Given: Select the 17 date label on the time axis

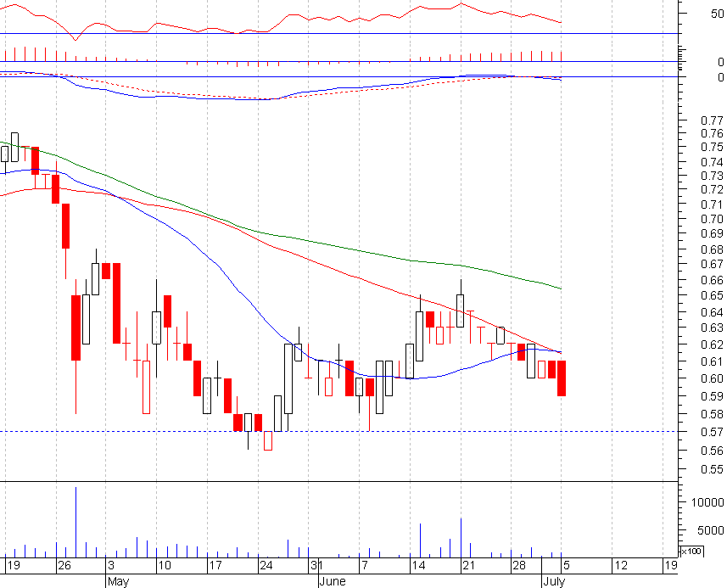Looking at the screenshot, I should tap(215, 565).
